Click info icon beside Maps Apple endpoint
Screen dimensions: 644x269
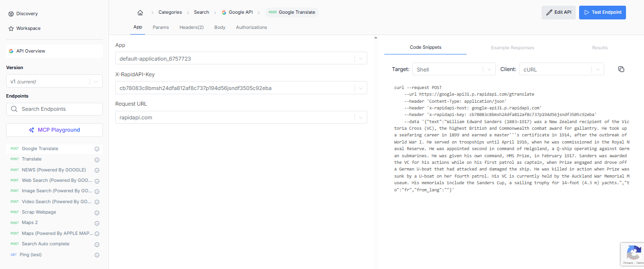97,234
